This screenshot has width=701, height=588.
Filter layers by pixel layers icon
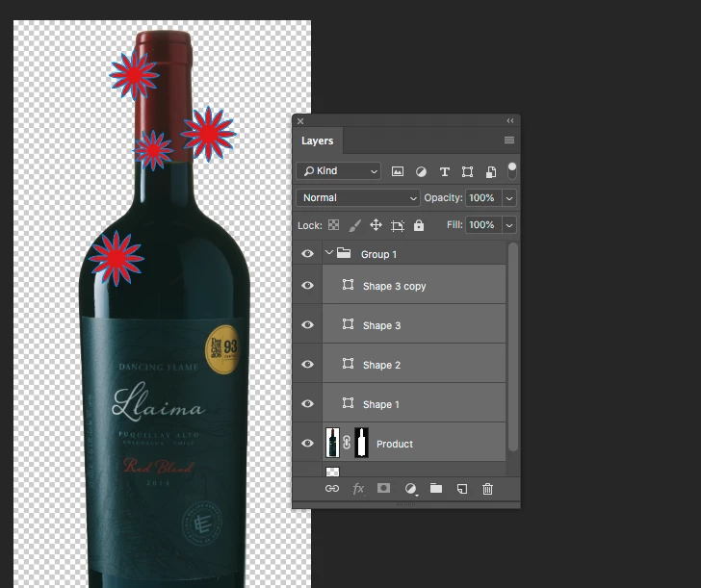398,171
